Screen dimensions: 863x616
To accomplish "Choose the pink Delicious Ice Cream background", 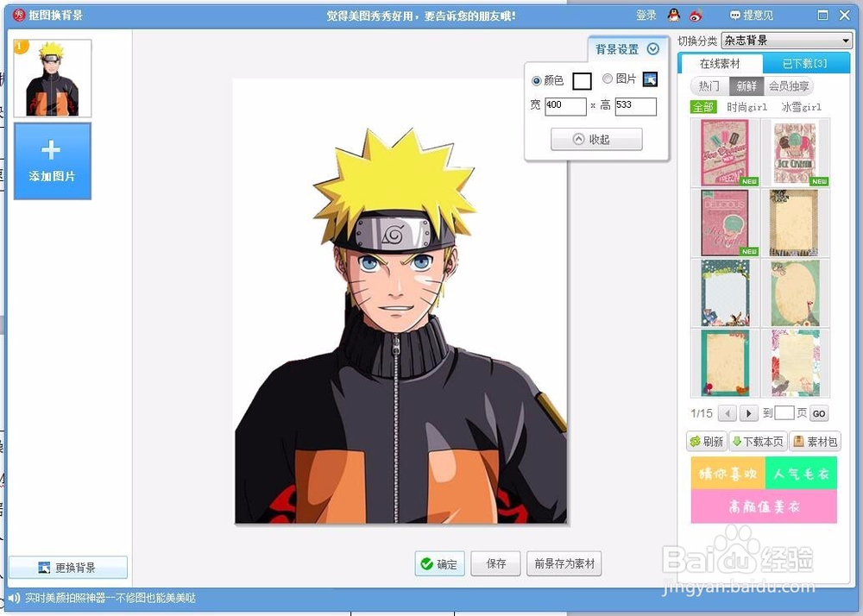I will pos(725,223).
